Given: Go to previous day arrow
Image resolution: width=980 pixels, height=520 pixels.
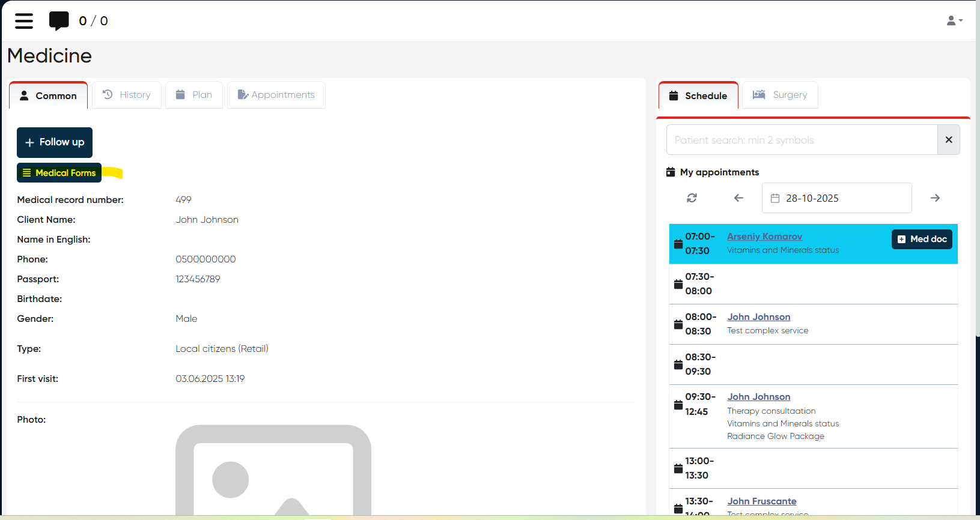Looking at the screenshot, I should click(738, 198).
